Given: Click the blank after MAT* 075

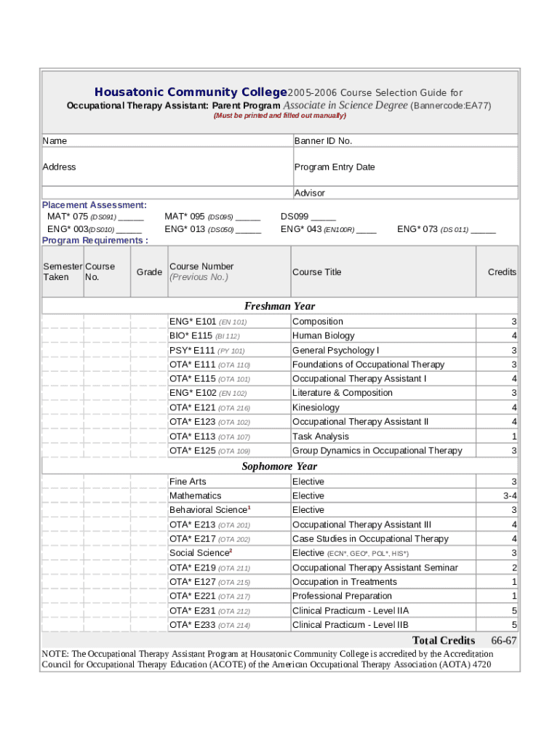Looking at the screenshot, I should tap(131, 218).
